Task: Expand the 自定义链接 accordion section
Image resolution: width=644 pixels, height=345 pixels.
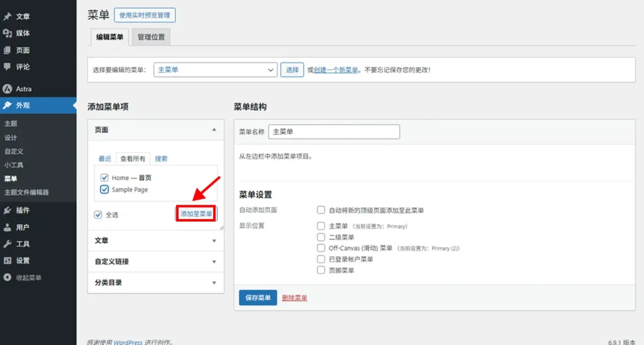Action: click(155, 261)
